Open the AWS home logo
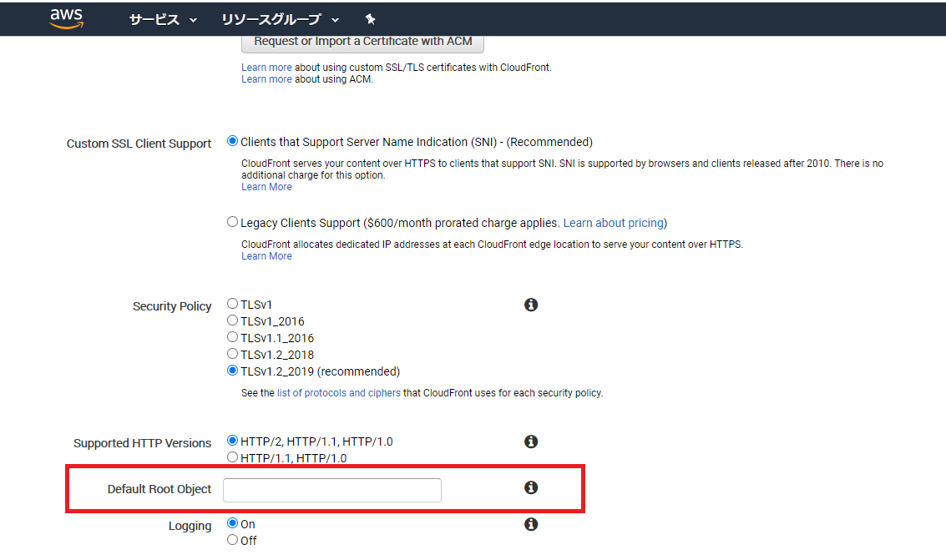 point(66,18)
